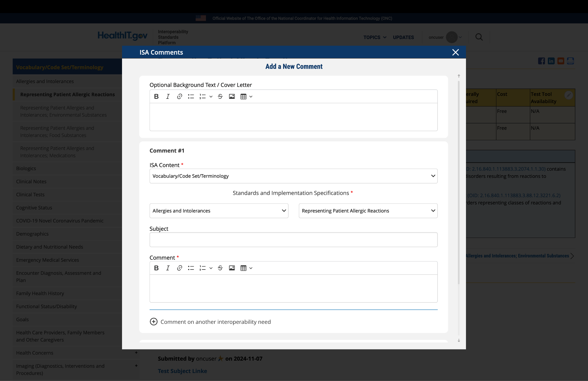Screen dimensions: 588x381
Task: Open Representing Patient Allergic Reactions dropdown
Action: (368, 211)
